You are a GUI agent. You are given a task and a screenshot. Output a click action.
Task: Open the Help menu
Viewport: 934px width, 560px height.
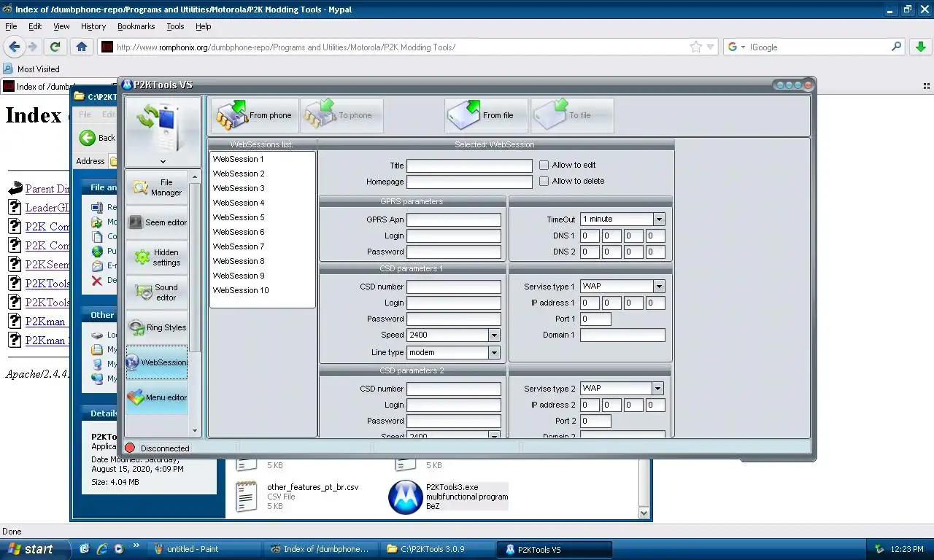point(203,26)
